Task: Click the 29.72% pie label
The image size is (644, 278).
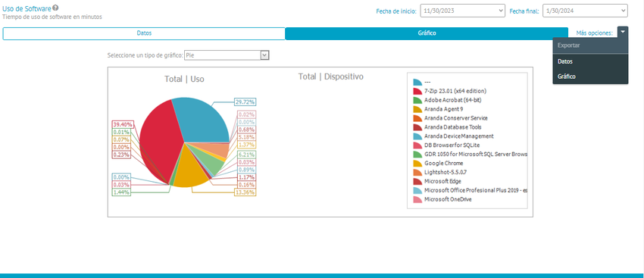Action: 245,102
